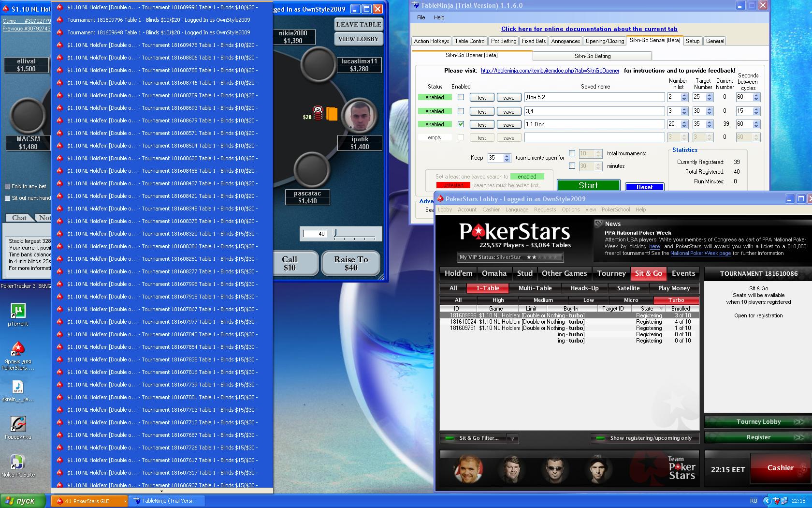Switch to TableNinja taskbar button
812x508 pixels.
(166, 501)
